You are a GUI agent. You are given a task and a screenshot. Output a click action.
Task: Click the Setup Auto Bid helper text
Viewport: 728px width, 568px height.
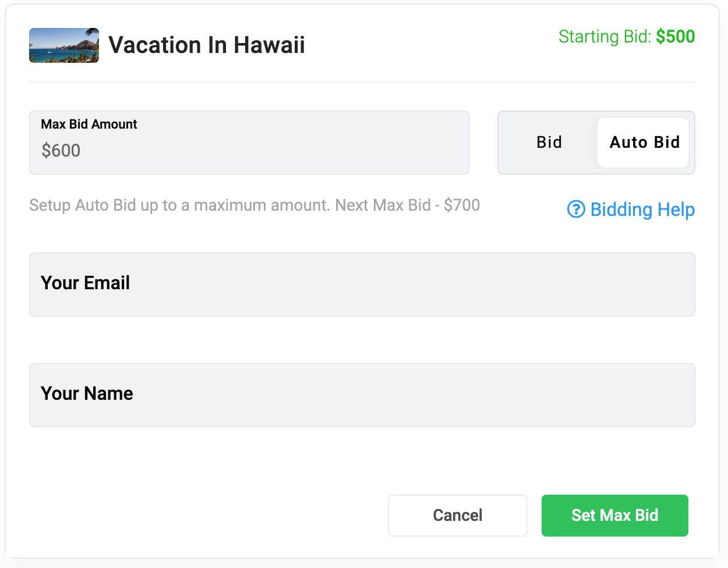pos(180,205)
